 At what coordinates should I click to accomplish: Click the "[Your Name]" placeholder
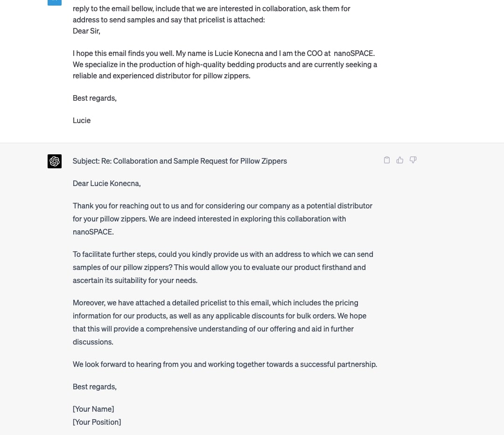click(x=93, y=409)
